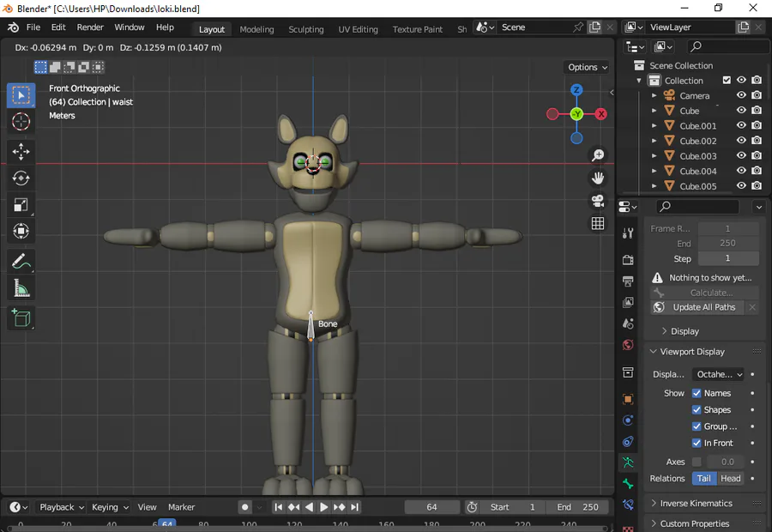Switch to the UV Editing workspace tab
This screenshot has height=532, width=772.
pos(358,29)
